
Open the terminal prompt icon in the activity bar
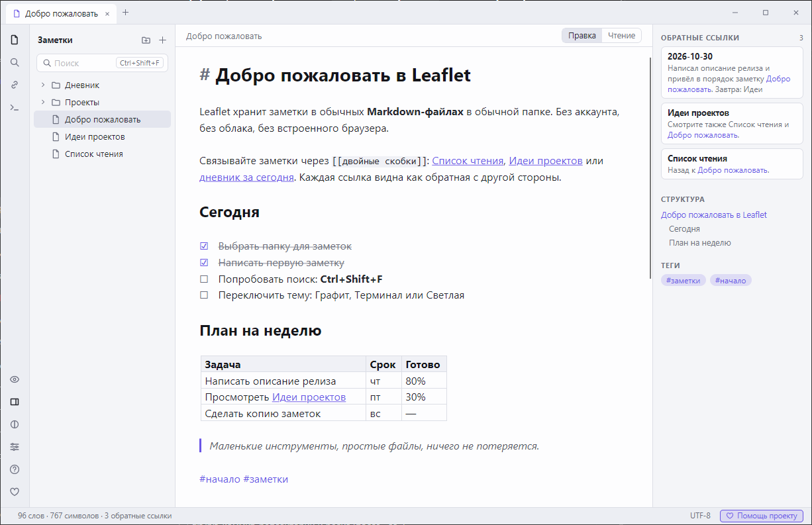click(15, 107)
